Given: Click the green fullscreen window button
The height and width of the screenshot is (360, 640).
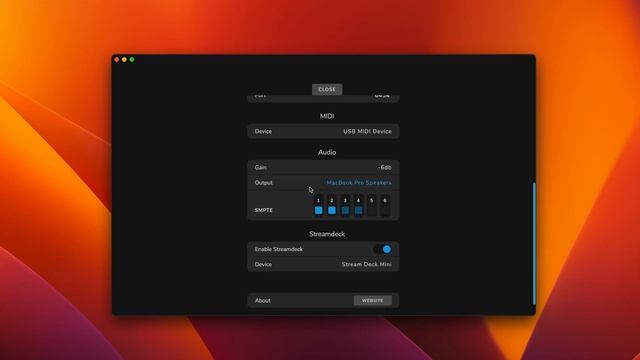Looking at the screenshot, I should point(132,60).
